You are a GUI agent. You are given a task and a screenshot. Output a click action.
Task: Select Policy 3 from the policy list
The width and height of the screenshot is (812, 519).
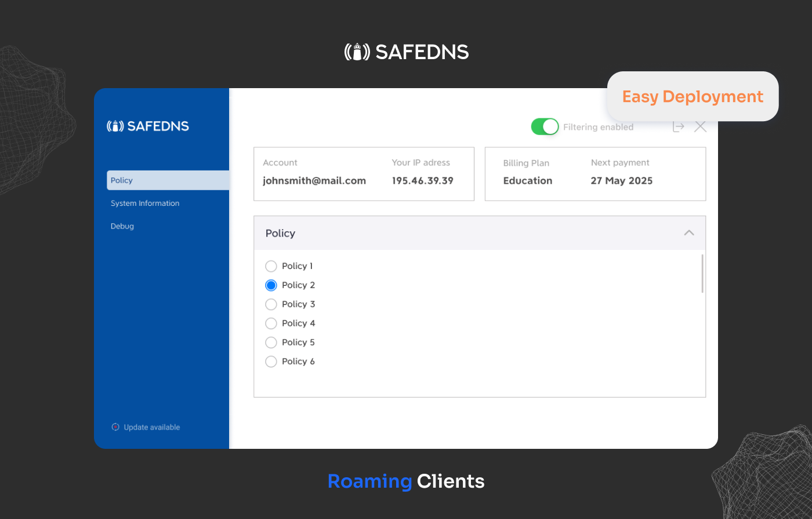tap(270, 304)
